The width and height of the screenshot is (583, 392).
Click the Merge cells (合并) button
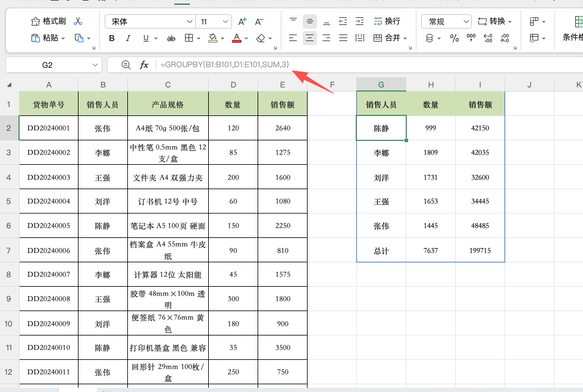[387, 37]
